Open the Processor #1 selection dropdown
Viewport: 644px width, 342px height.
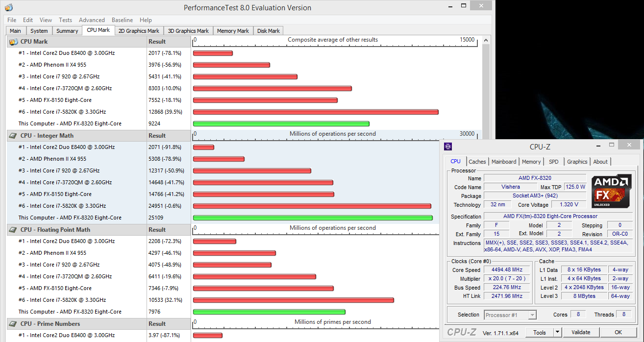tap(510, 315)
